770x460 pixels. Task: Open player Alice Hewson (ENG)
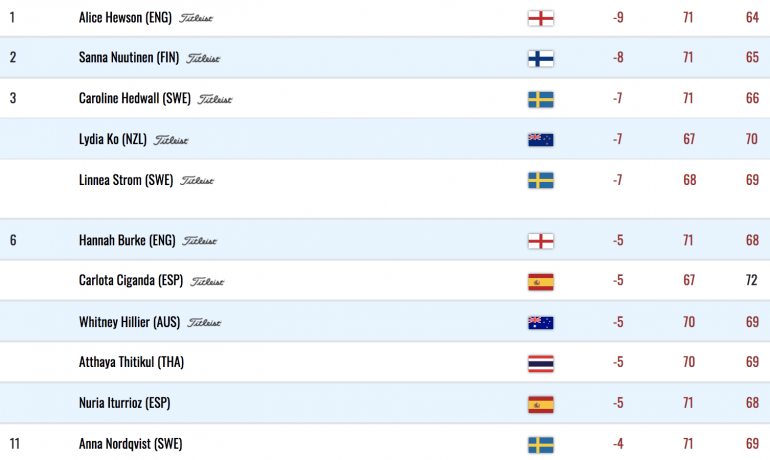[x=125, y=18]
